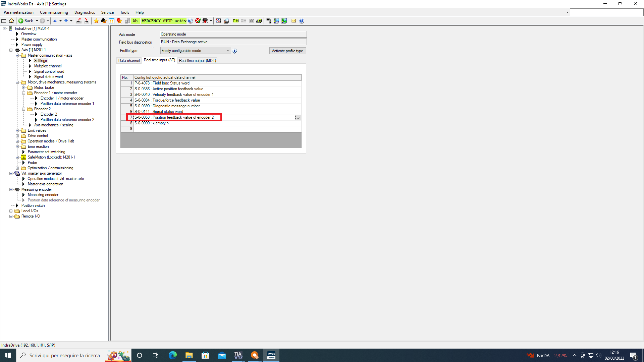
Task: Switch to Real-time output (MDT) tab
Action: pos(198,61)
